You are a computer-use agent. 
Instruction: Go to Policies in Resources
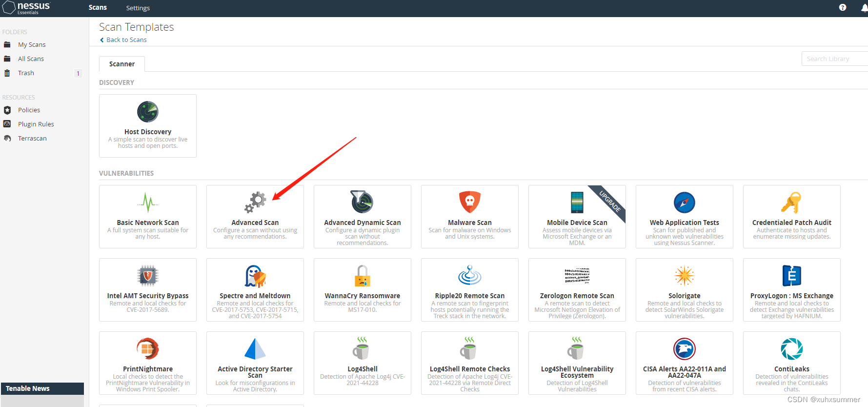pyautogui.click(x=29, y=110)
